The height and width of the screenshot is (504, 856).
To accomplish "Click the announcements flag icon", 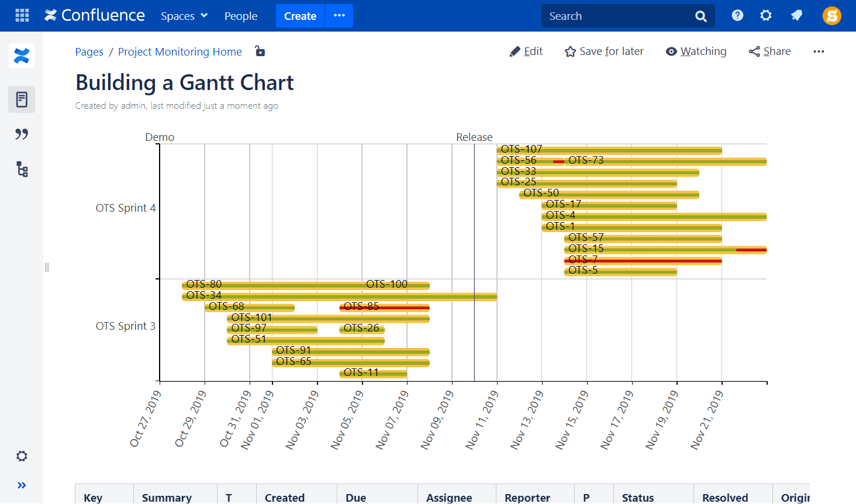I will tap(796, 16).
